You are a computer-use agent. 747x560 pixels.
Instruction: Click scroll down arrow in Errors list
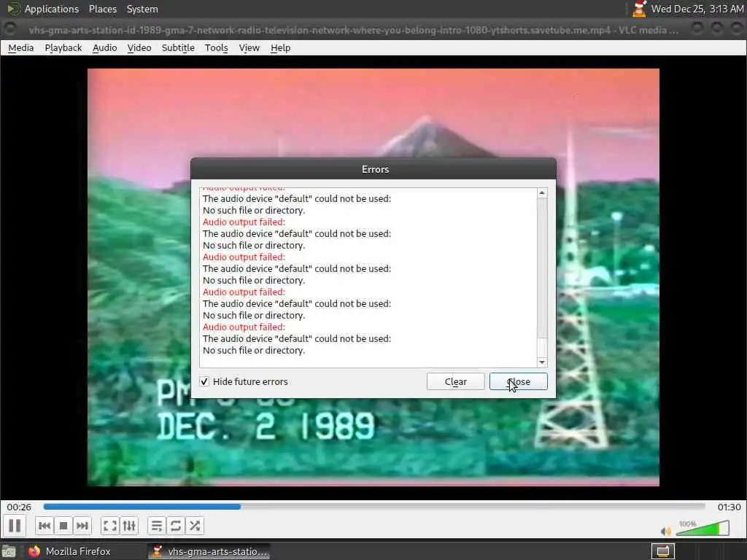542,362
